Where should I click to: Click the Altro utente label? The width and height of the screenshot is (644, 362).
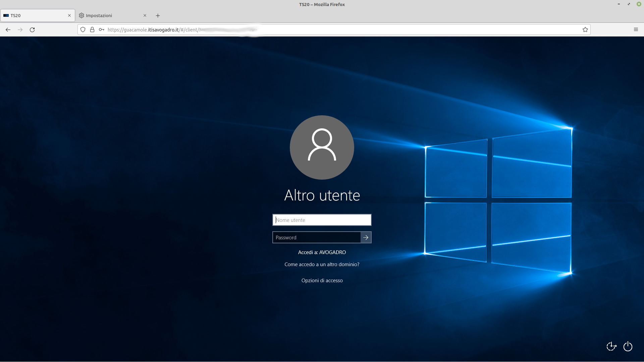(x=322, y=195)
